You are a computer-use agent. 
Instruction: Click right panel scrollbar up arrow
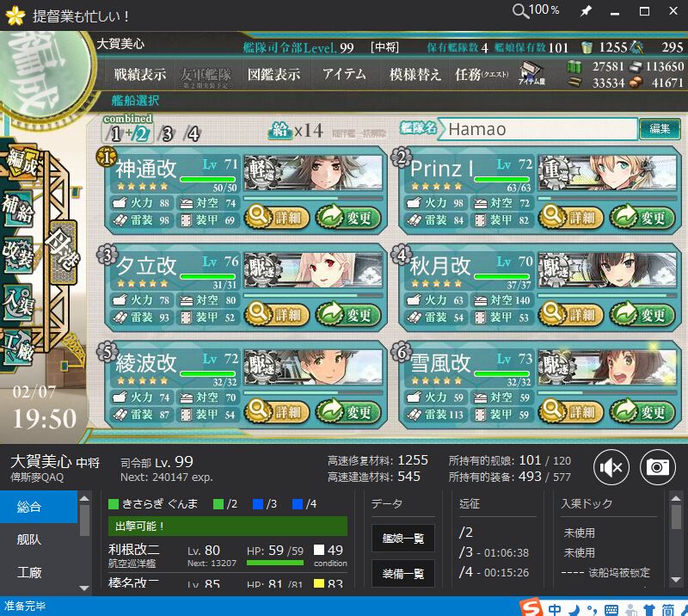tap(676, 498)
